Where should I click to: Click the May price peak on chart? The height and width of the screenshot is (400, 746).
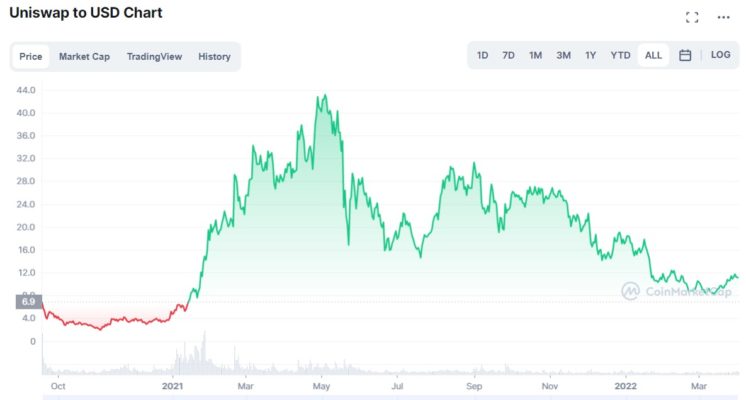coord(322,97)
